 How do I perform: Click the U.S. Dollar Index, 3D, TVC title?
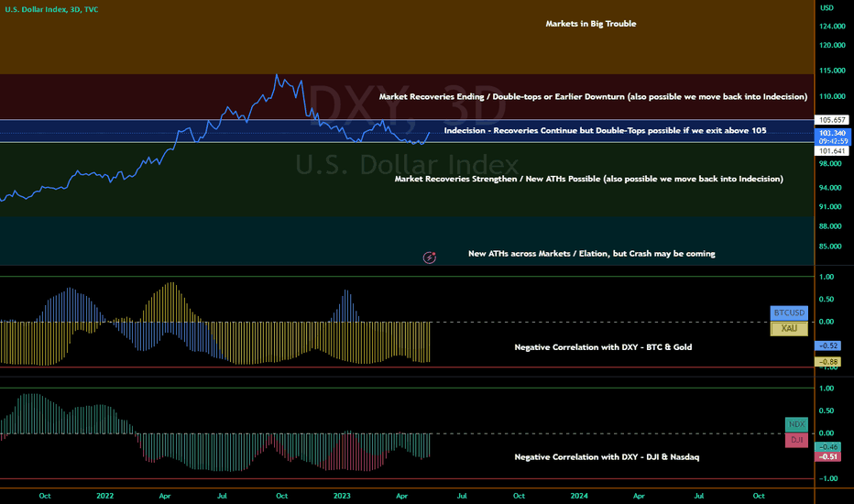(51, 9)
